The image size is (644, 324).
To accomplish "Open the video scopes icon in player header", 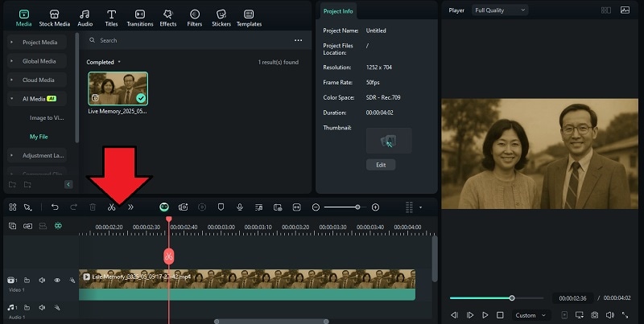I will point(625,10).
